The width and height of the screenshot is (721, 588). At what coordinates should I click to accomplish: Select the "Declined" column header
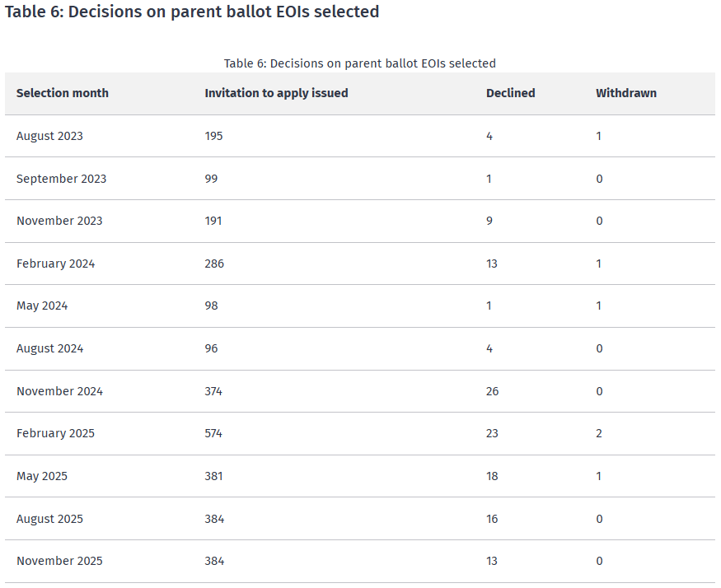tap(510, 93)
